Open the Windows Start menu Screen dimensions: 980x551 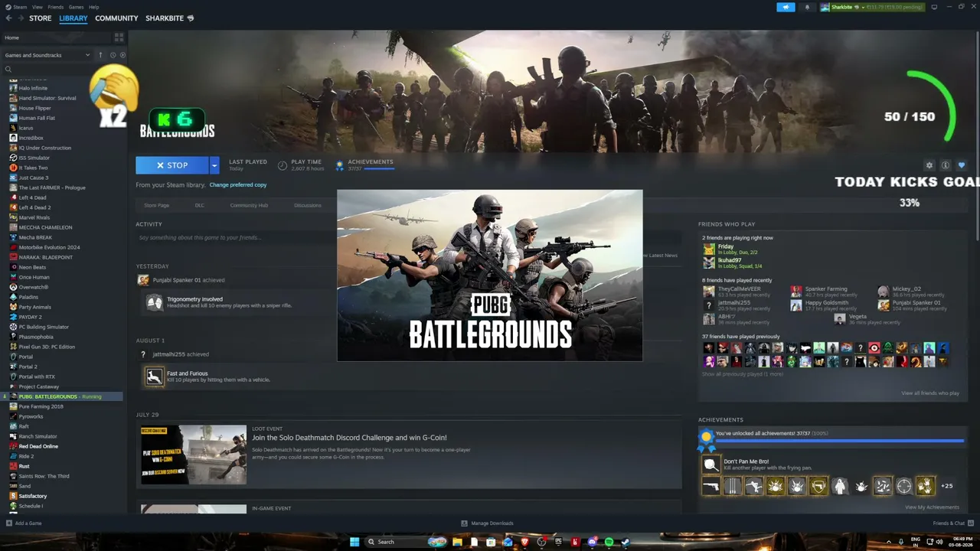354,542
